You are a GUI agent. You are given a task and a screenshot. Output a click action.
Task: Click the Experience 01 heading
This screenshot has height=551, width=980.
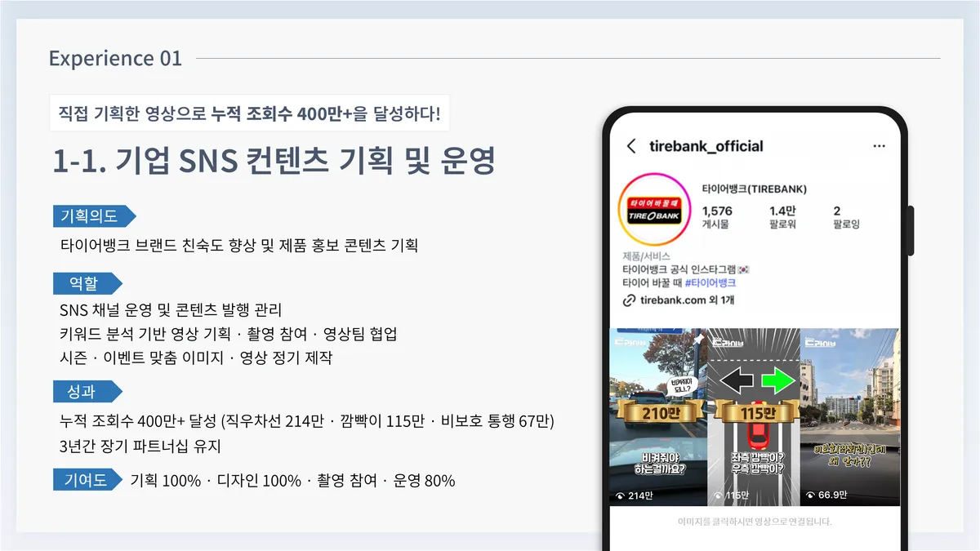(115, 59)
